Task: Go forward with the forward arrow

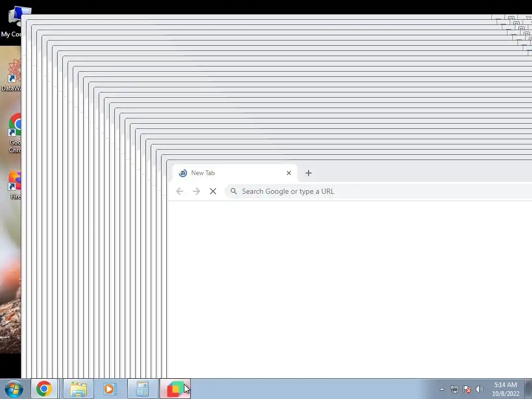Action: pos(196,191)
